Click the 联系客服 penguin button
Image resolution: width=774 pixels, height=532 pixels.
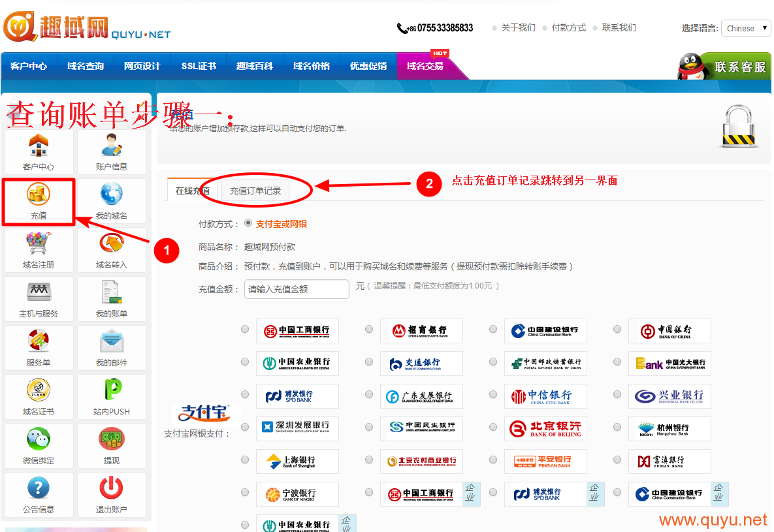pos(724,66)
